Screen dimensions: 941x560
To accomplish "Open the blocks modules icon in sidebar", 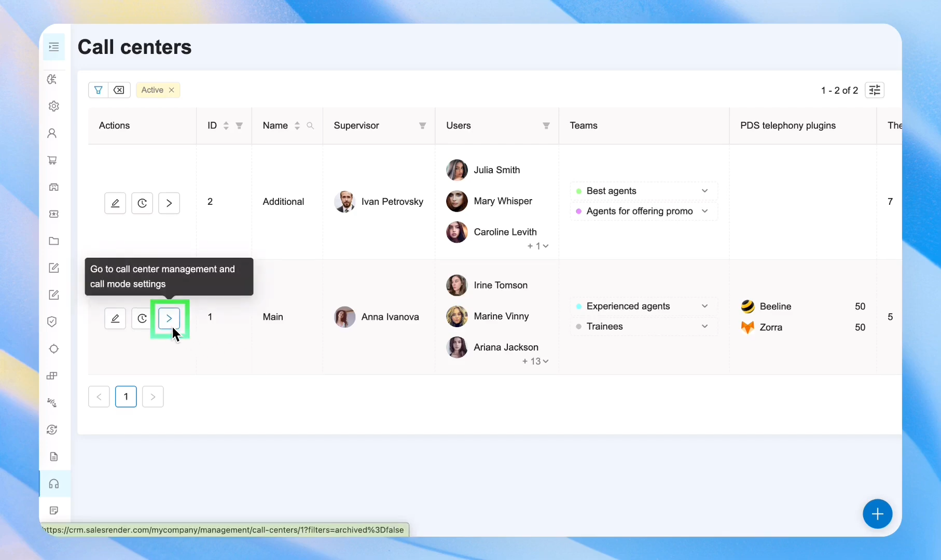I will click(x=52, y=376).
